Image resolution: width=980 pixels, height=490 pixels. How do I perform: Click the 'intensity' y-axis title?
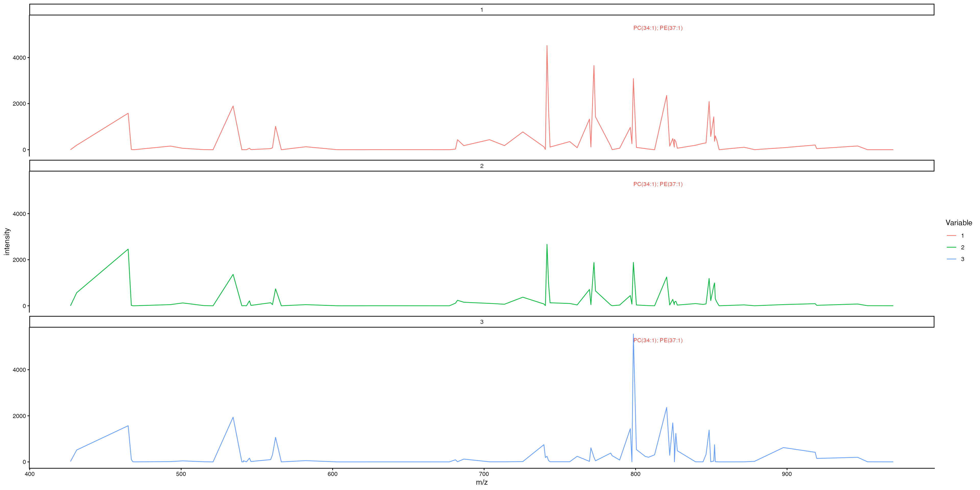coord(7,242)
